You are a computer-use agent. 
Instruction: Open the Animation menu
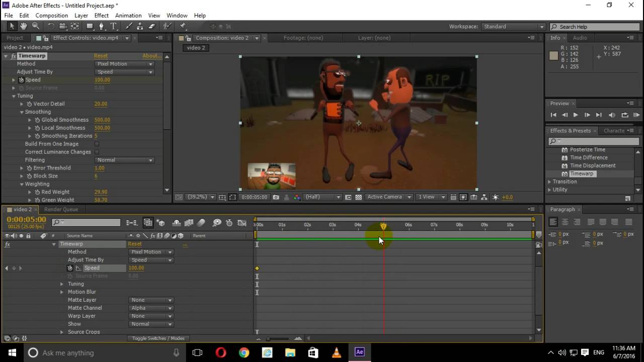pos(128,16)
